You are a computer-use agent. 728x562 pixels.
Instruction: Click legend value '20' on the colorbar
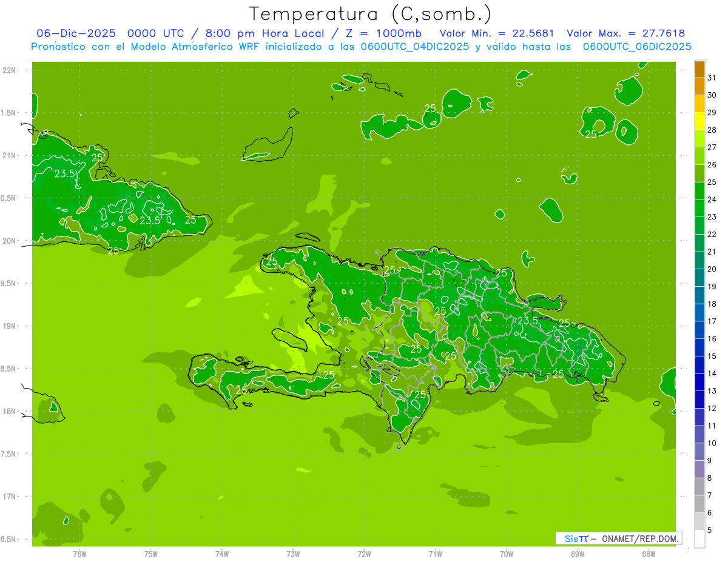pyautogui.click(x=712, y=269)
